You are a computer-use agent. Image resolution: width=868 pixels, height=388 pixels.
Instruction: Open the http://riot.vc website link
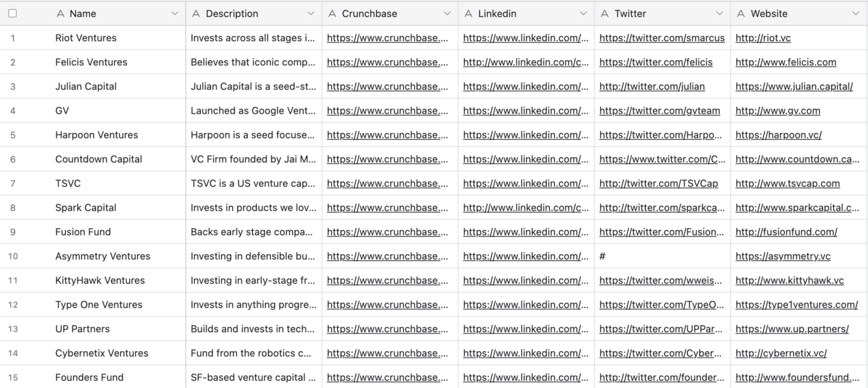click(x=763, y=38)
